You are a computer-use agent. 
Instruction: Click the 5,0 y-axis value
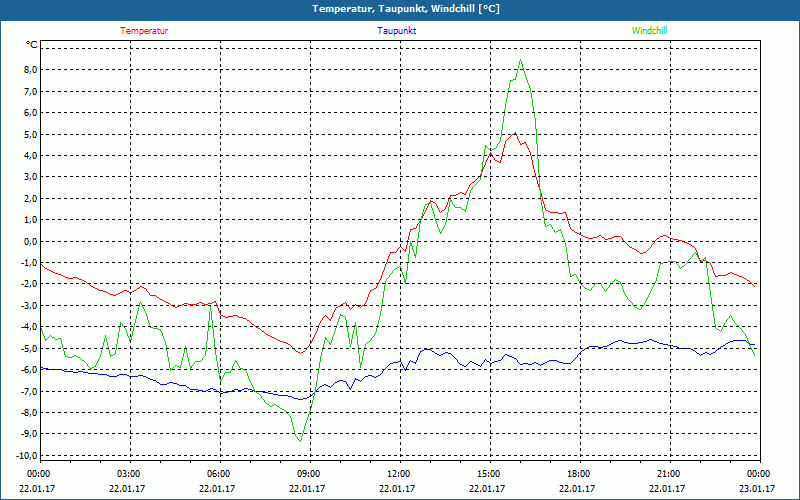(x=30, y=134)
